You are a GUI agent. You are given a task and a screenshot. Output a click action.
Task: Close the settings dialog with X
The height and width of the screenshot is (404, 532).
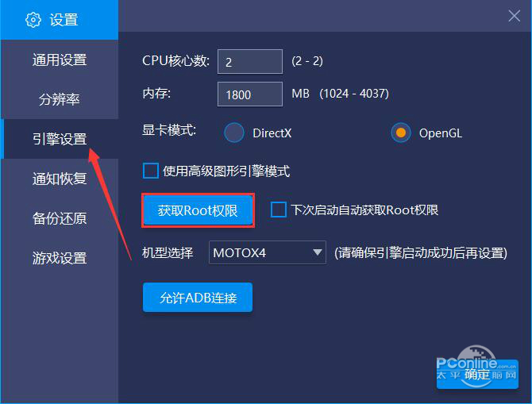pyautogui.click(x=514, y=16)
